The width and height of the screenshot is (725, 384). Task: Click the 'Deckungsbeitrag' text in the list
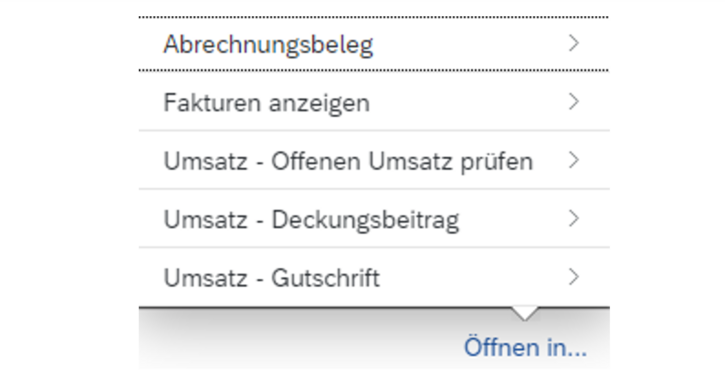365,220
